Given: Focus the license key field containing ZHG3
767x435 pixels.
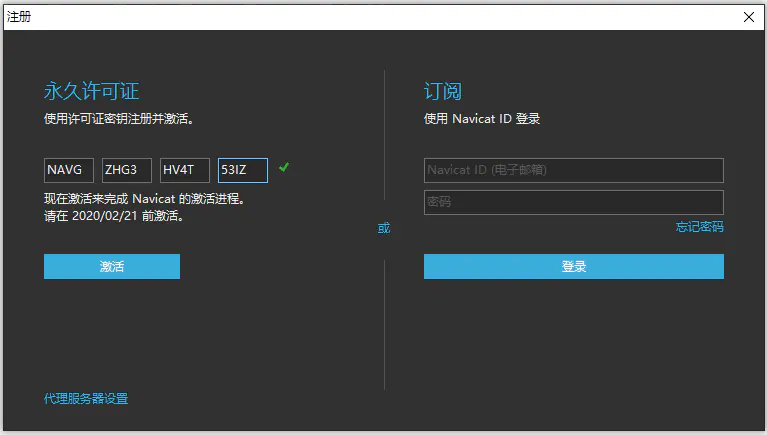Looking at the screenshot, I should (x=127, y=170).
